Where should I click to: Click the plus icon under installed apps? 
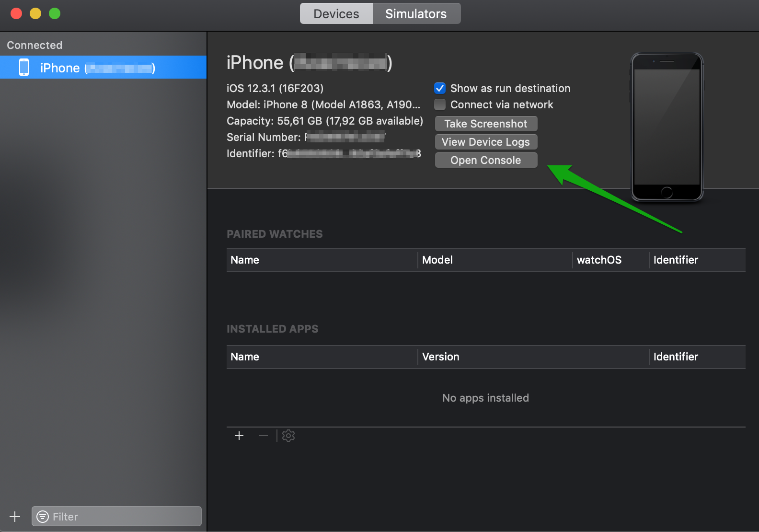coord(239,436)
